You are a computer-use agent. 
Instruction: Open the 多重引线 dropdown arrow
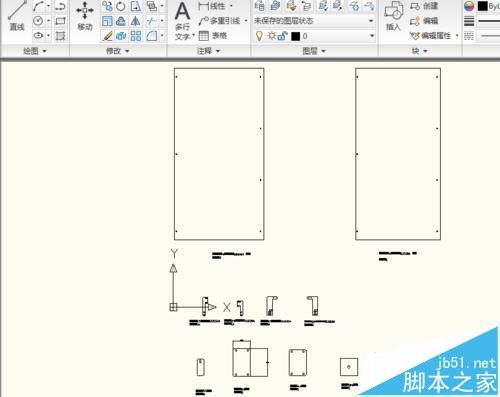click(x=246, y=21)
